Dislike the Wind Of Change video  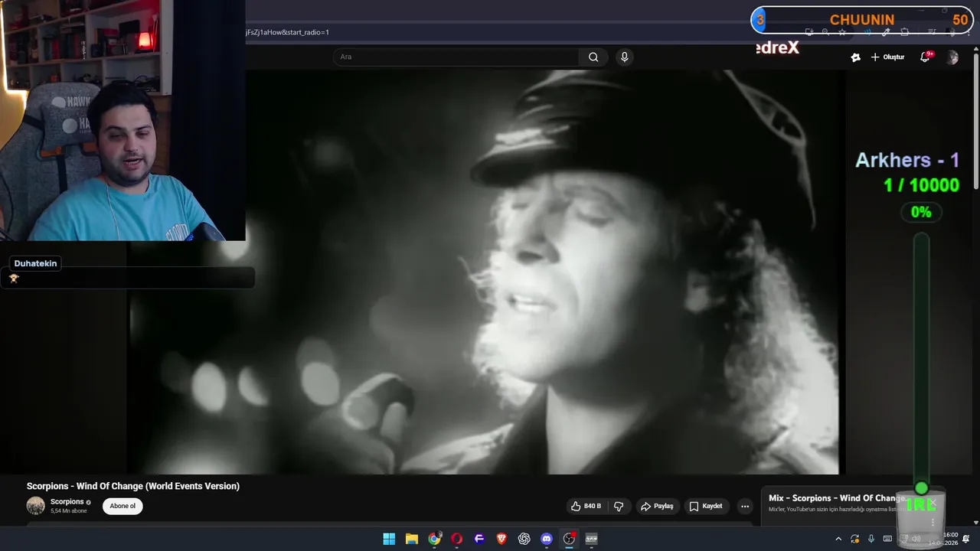point(619,506)
